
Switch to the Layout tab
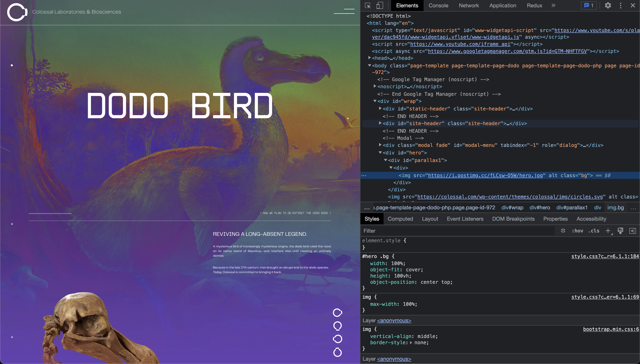click(430, 219)
